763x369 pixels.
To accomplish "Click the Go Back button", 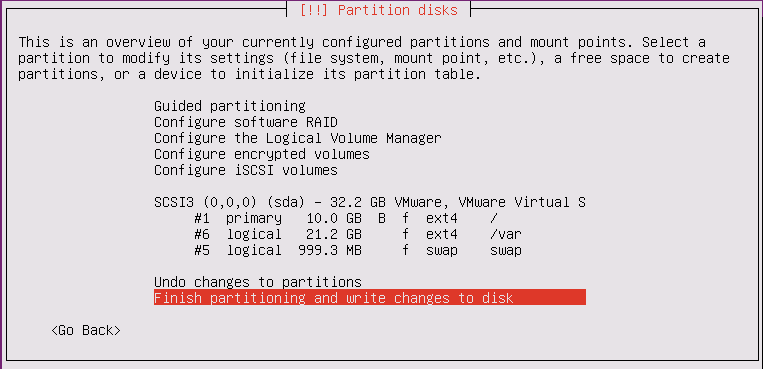I will 86,330.
